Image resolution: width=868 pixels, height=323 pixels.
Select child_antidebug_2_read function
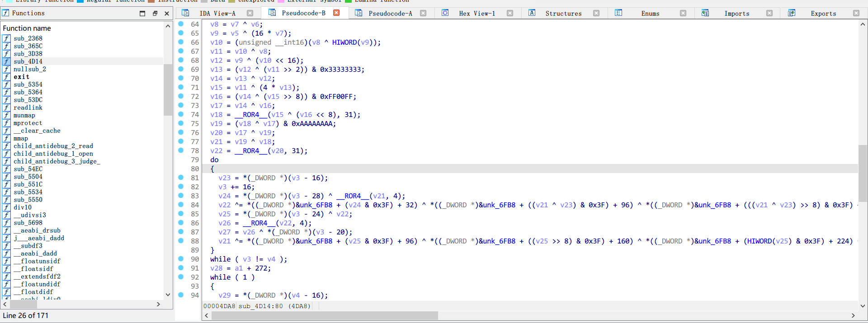click(x=53, y=146)
